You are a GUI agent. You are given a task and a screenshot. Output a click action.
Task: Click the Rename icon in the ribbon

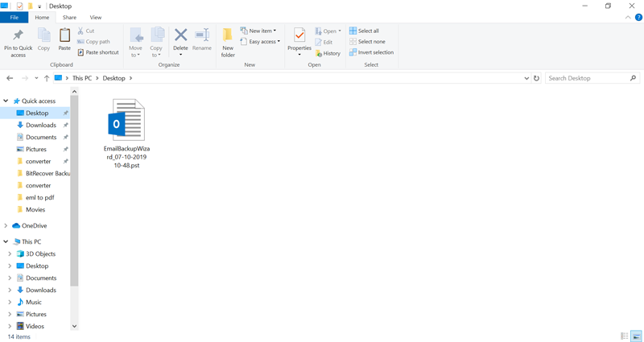(202, 39)
